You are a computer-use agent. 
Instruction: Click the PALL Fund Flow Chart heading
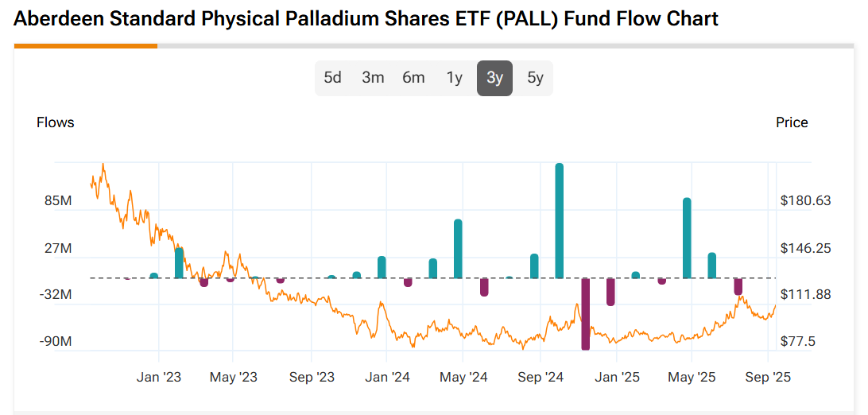(x=366, y=18)
